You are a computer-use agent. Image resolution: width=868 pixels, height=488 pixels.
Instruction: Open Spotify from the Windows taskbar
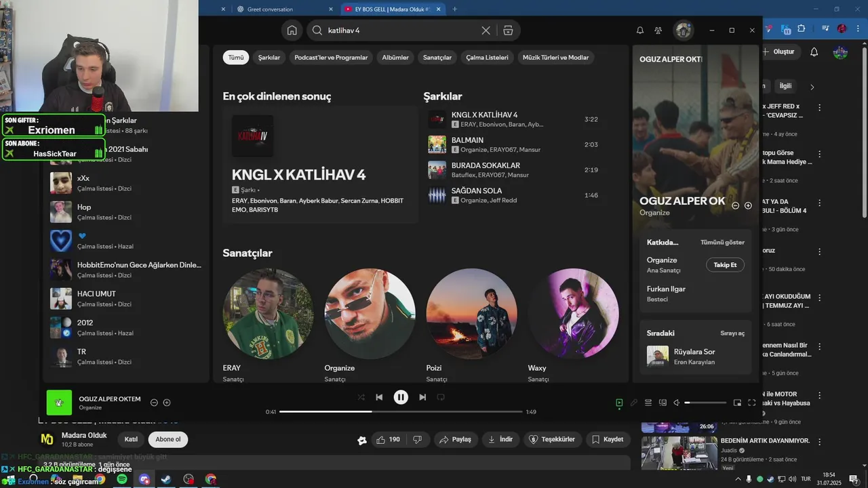(x=122, y=479)
